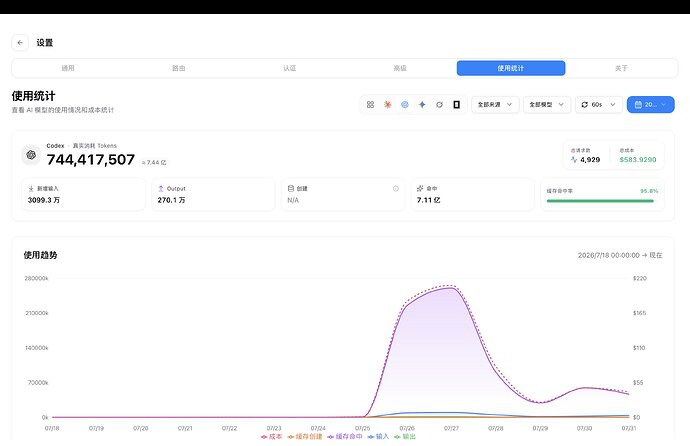Filter by the Codex OpenAI icon
The height and width of the screenshot is (446, 690).
[x=405, y=105]
